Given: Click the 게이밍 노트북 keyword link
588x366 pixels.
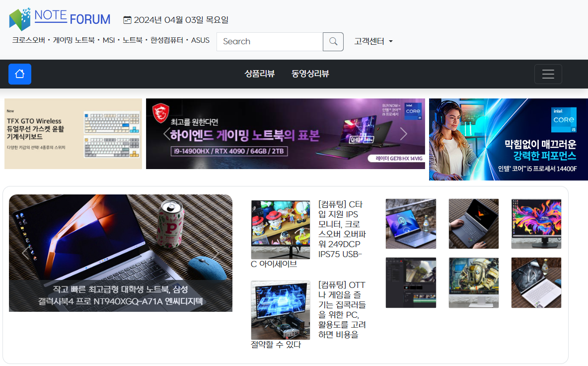Looking at the screenshot, I should pos(74,40).
